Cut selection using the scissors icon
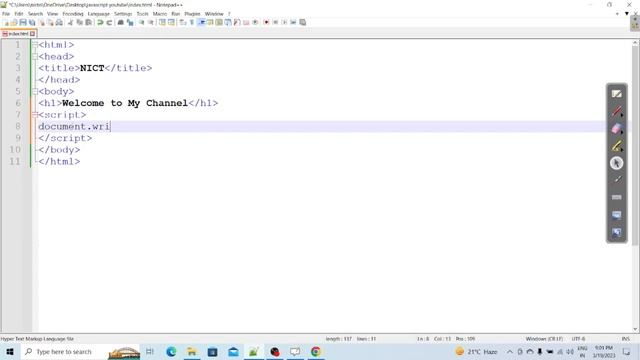 click(70, 22)
